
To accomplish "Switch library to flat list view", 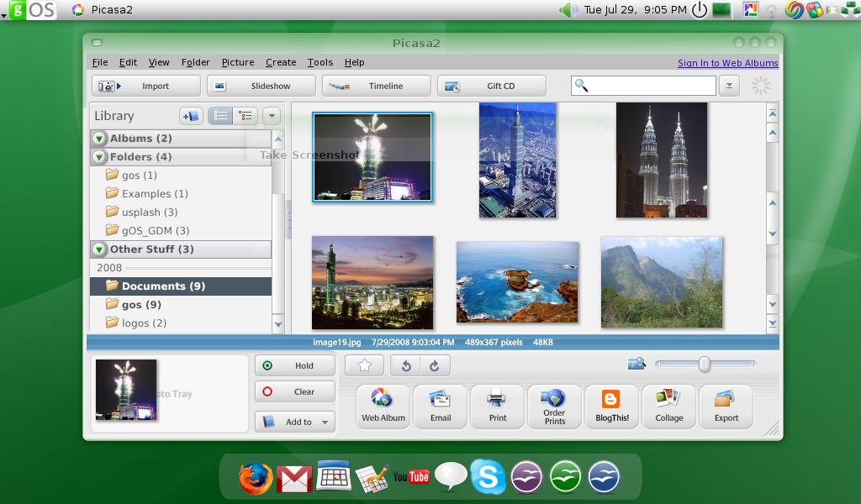I will click(x=220, y=116).
